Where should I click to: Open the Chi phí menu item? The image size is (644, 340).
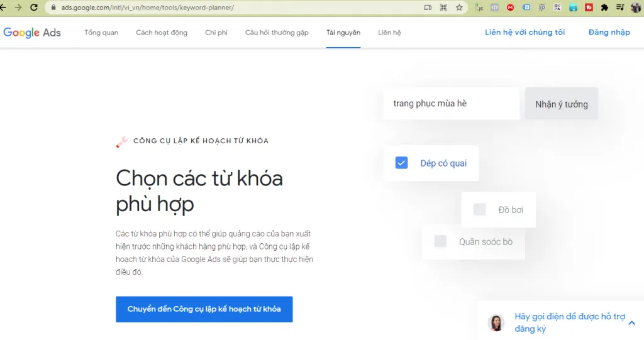pyautogui.click(x=216, y=33)
